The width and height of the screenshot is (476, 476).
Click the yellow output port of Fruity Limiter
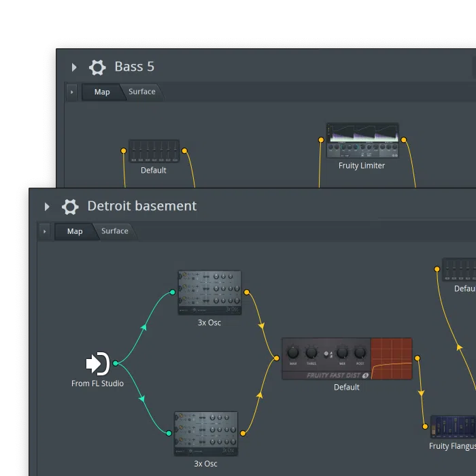click(x=404, y=139)
